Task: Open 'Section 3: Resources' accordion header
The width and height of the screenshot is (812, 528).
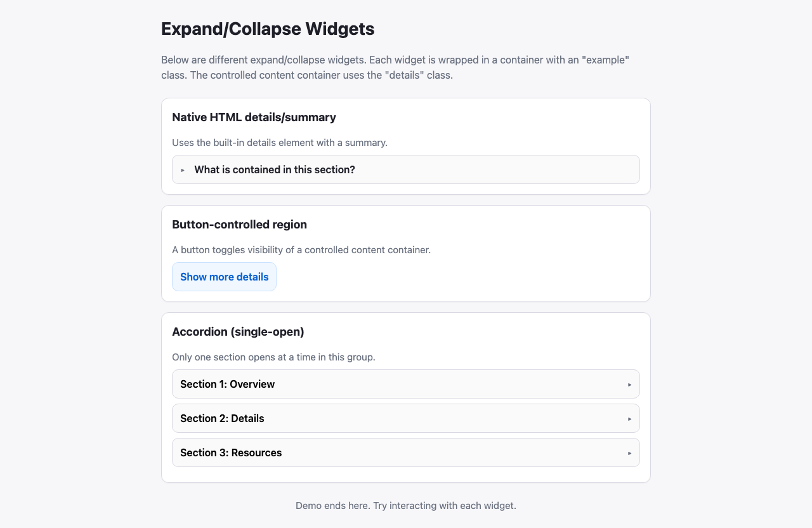Action: 231,452
